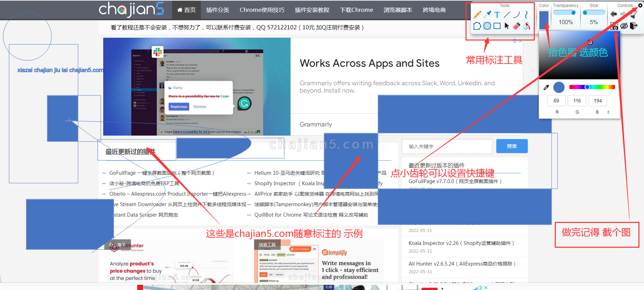This screenshot has width=644, height=290.
Task: Click the Redo forward arrow
Action: (623, 14)
